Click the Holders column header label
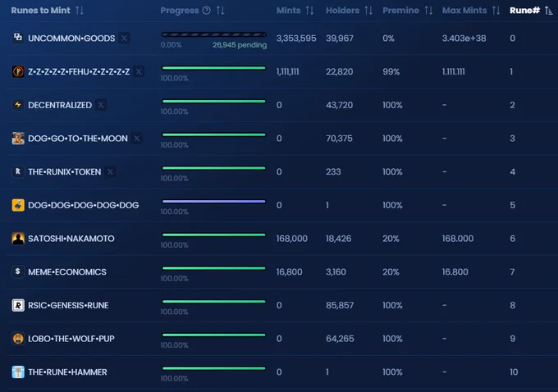Screen dimensions: 558x392 343,11
